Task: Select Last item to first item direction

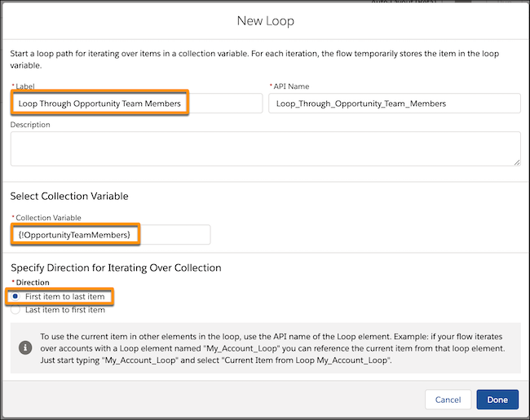Action: click(x=15, y=310)
